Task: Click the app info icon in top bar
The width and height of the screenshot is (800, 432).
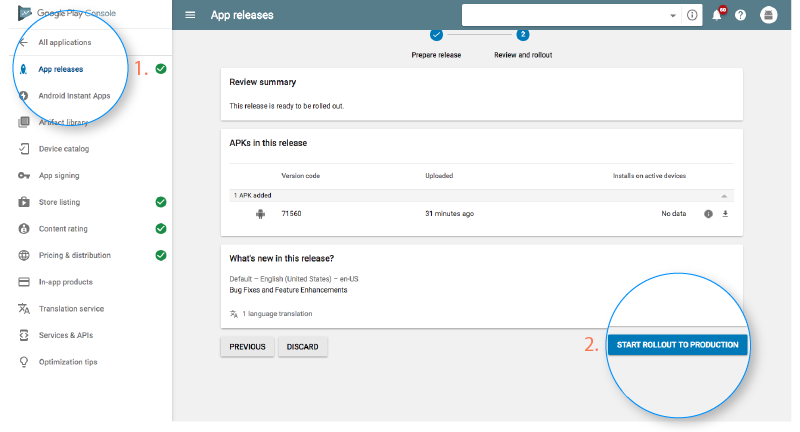Action: pyautogui.click(x=692, y=15)
